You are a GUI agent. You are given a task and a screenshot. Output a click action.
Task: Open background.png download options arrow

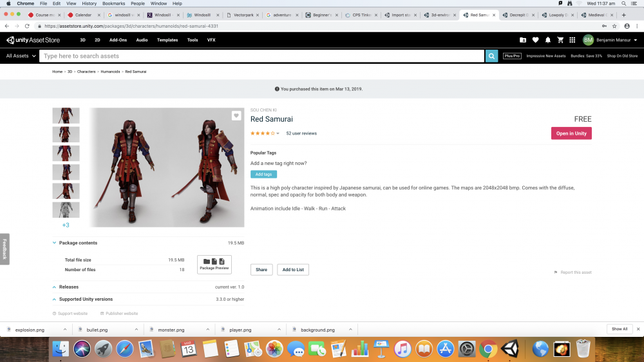pos(350,330)
